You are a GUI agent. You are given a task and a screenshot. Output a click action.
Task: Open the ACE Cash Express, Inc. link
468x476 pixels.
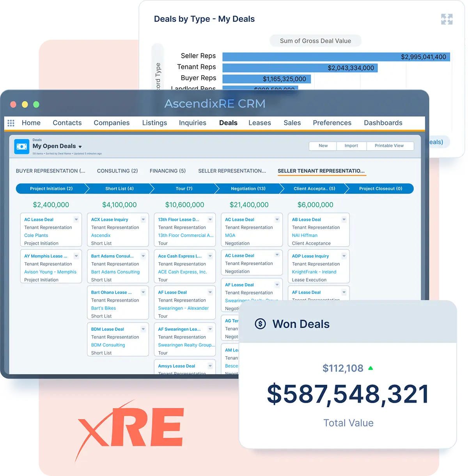coord(183,272)
